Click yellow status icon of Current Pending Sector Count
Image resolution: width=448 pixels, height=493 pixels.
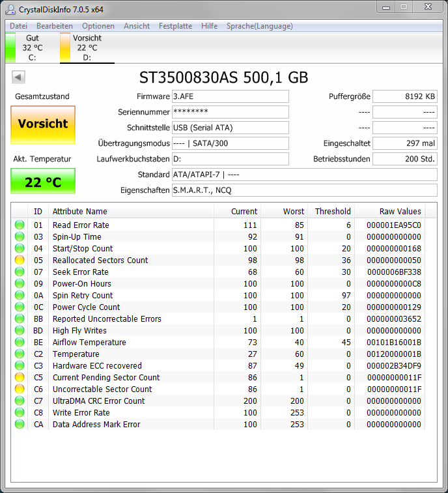click(20, 377)
